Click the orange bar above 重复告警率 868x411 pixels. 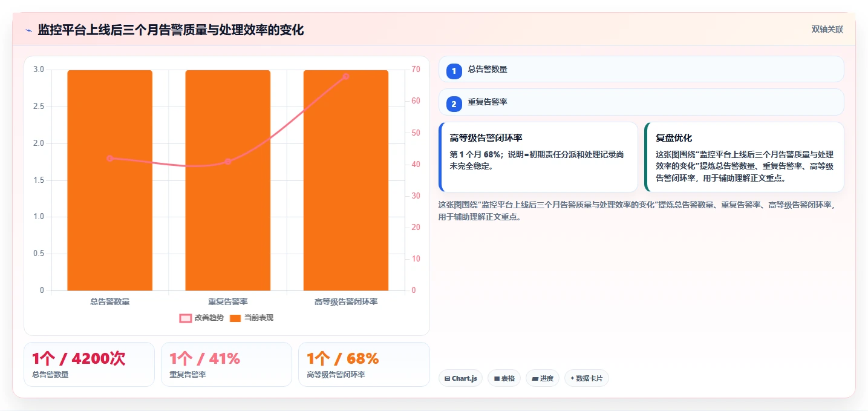(228, 180)
